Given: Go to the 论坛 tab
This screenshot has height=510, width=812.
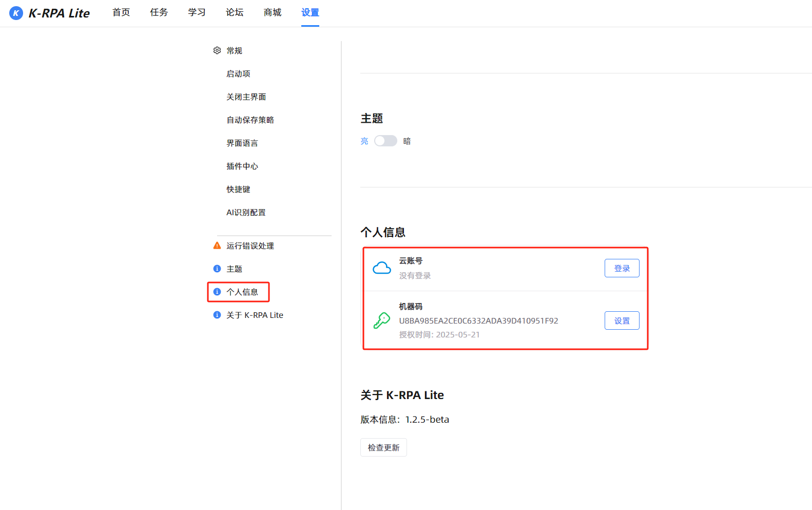Looking at the screenshot, I should [x=235, y=12].
